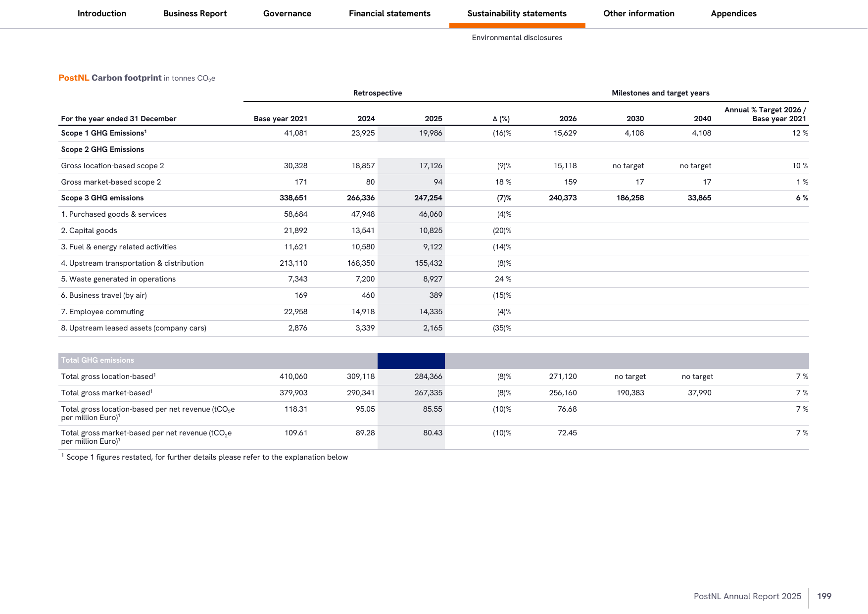Click the dark blue 2025 header cell

point(411,361)
